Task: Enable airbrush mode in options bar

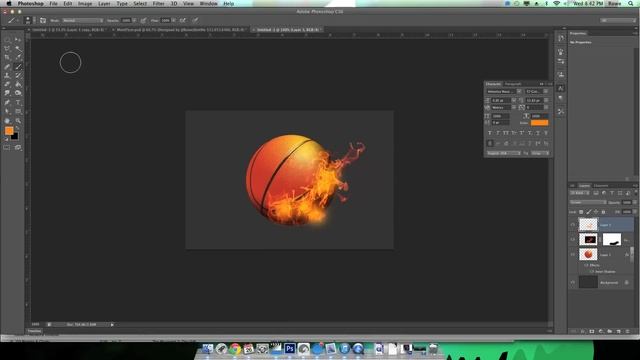Action: [183, 20]
